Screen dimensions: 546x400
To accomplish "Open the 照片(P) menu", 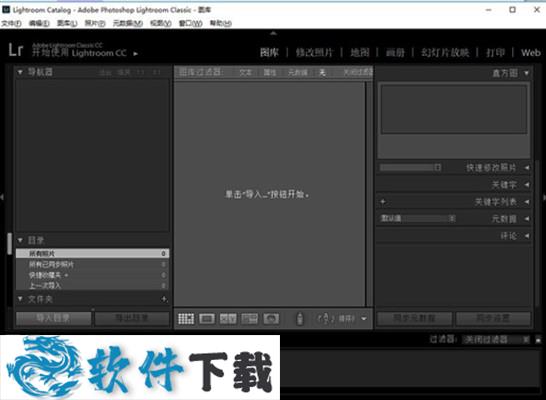I will [x=95, y=23].
